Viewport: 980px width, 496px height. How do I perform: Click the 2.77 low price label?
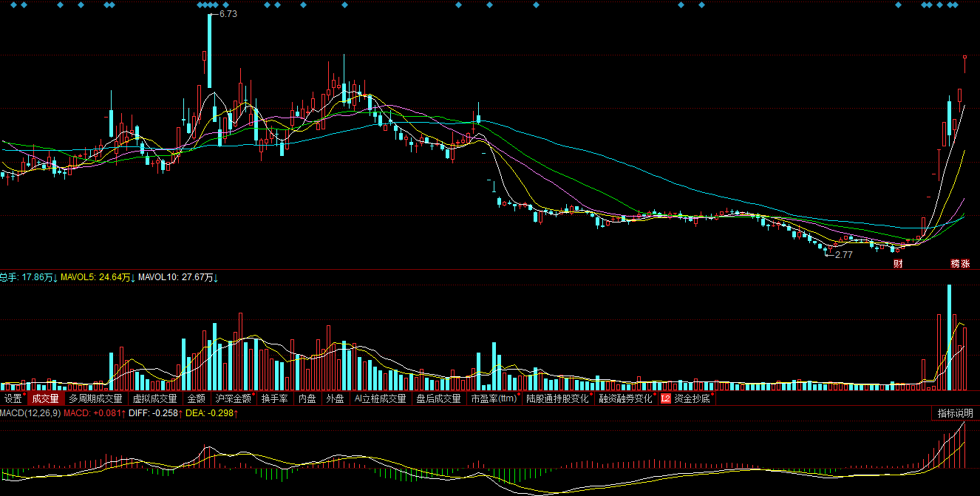[x=843, y=254]
